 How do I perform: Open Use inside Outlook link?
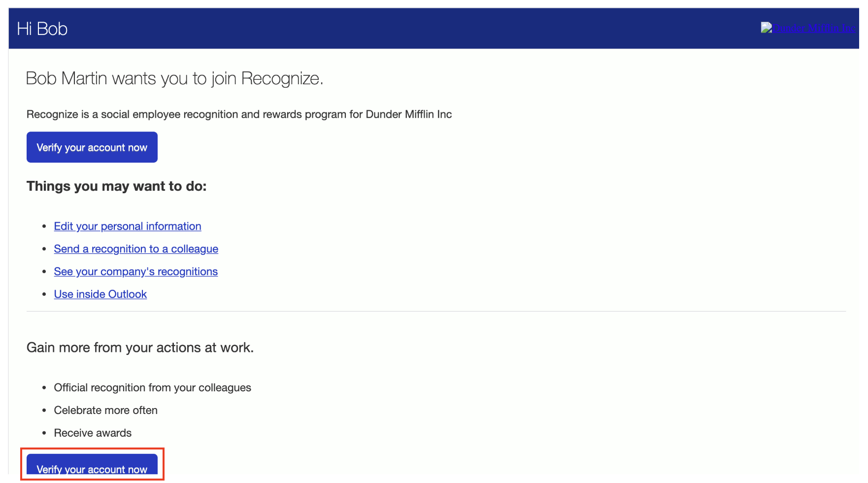coord(100,294)
